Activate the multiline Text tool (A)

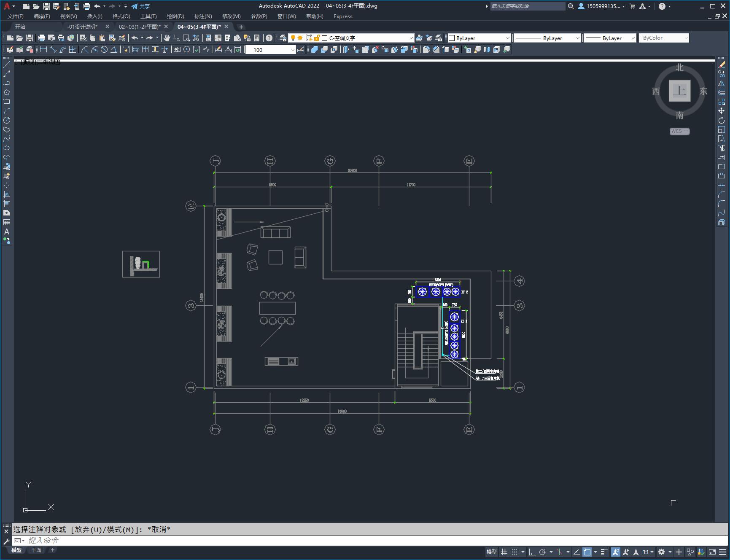(7, 232)
